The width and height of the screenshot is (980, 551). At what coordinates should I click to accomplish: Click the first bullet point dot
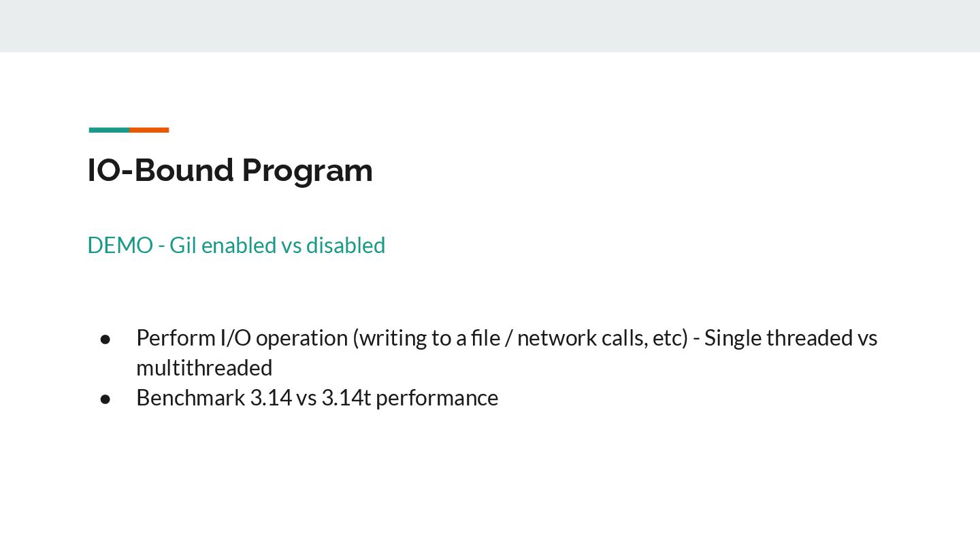pyautogui.click(x=105, y=338)
